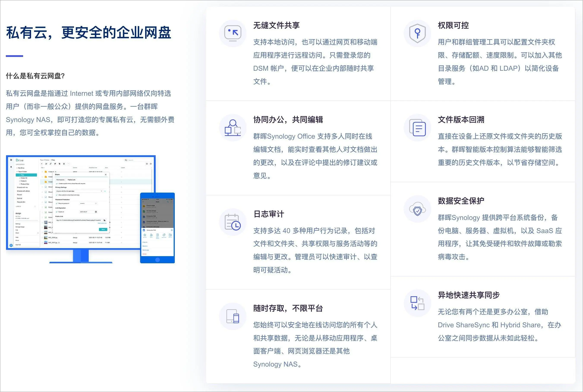
Task: Click the calendar icon next to the expiration date
Action: coord(96,212)
